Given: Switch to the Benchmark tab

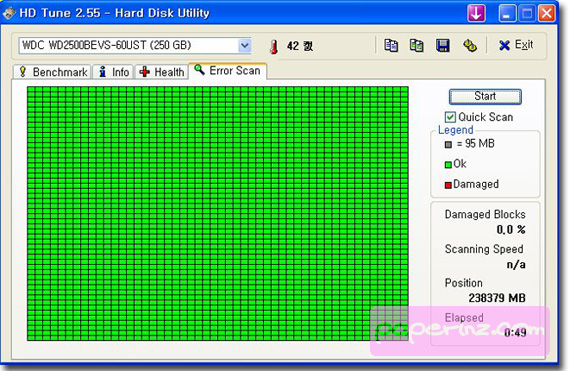Looking at the screenshot, I should (x=52, y=72).
